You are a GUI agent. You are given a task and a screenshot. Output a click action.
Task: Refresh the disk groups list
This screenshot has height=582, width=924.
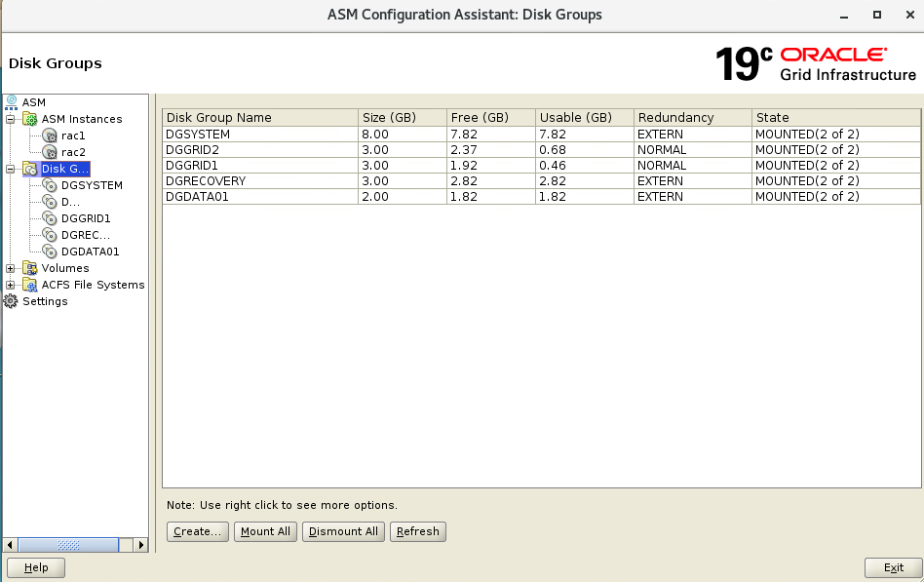417,531
